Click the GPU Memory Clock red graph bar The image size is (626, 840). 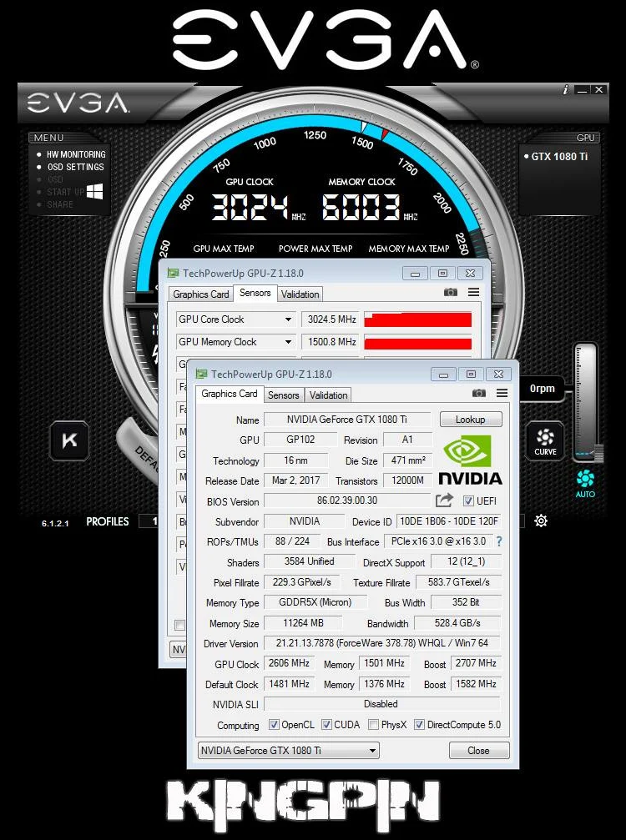click(418, 343)
